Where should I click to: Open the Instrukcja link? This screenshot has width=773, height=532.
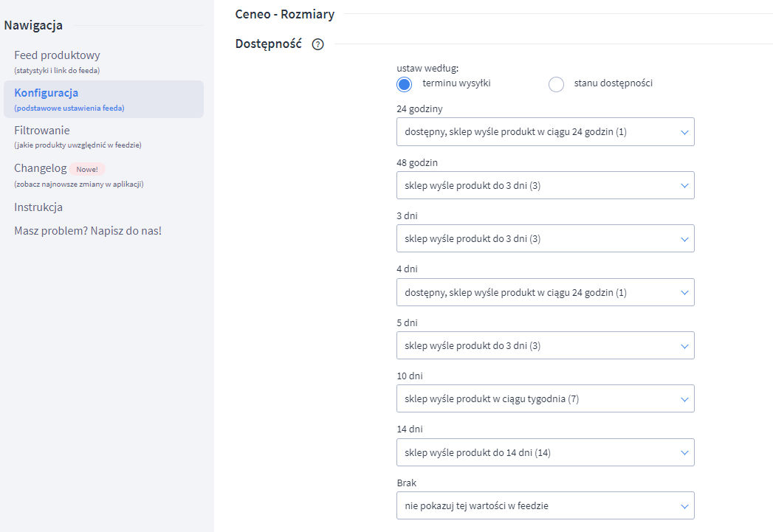(x=38, y=207)
